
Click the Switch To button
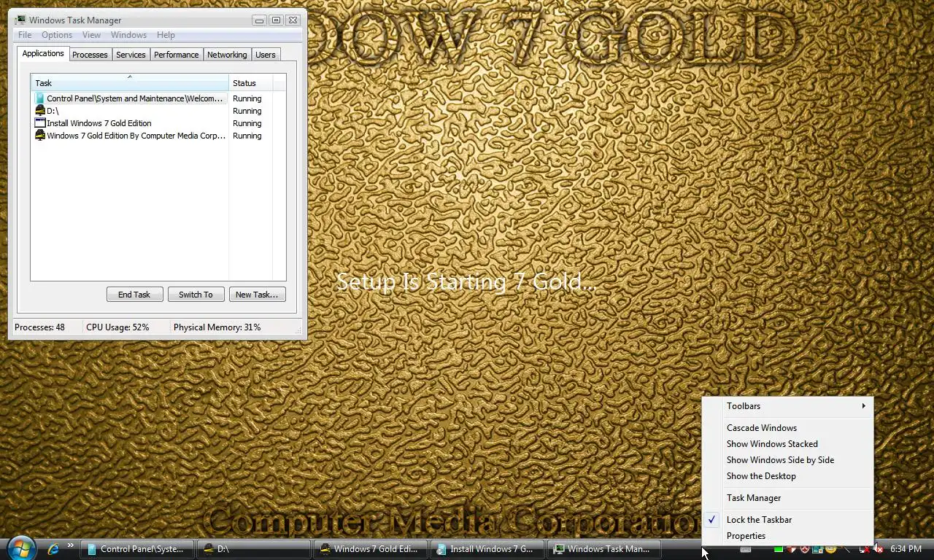click(196, 295)
